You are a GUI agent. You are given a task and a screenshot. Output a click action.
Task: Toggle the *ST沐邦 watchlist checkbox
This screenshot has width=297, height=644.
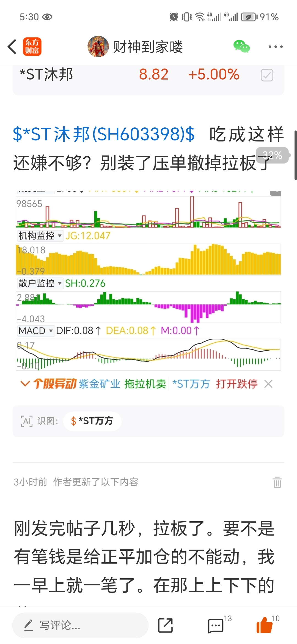(x=267, y=75)
